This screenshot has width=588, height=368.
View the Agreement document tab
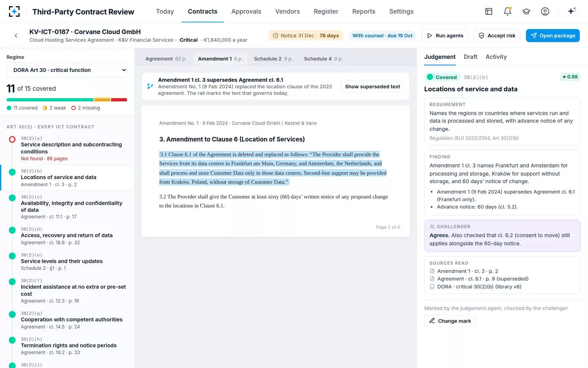[166, 59]
